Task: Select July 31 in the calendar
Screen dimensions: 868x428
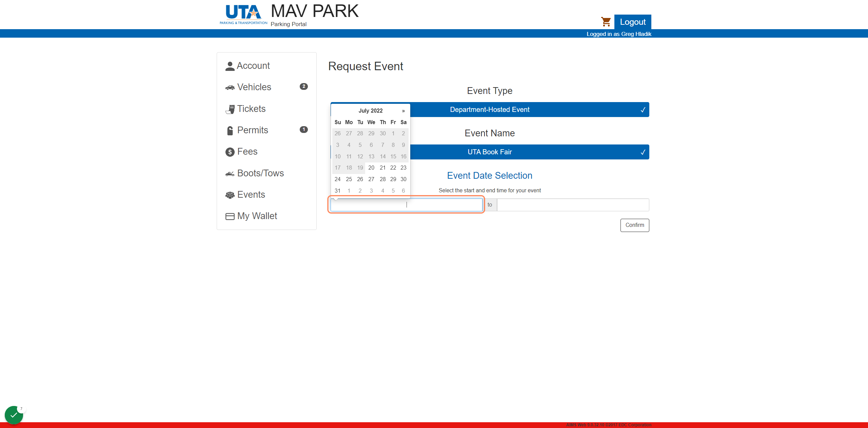Action: pyautogui.click(x=338, y=191)
